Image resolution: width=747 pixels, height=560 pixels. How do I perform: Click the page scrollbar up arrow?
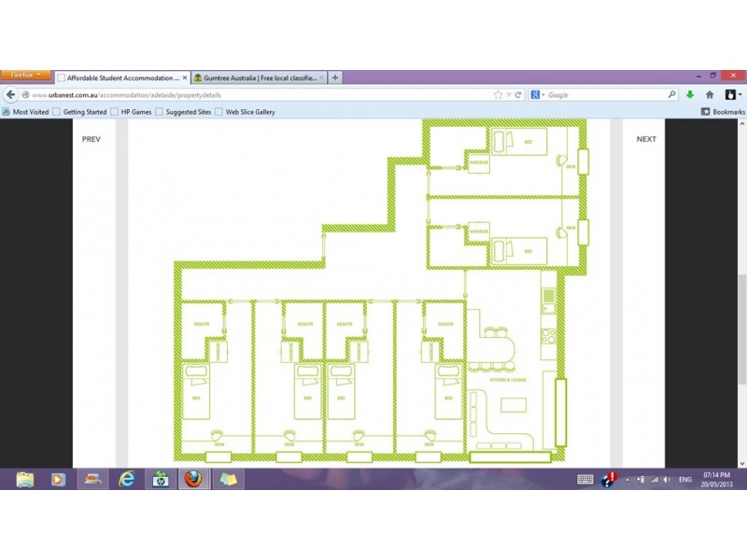741,124
